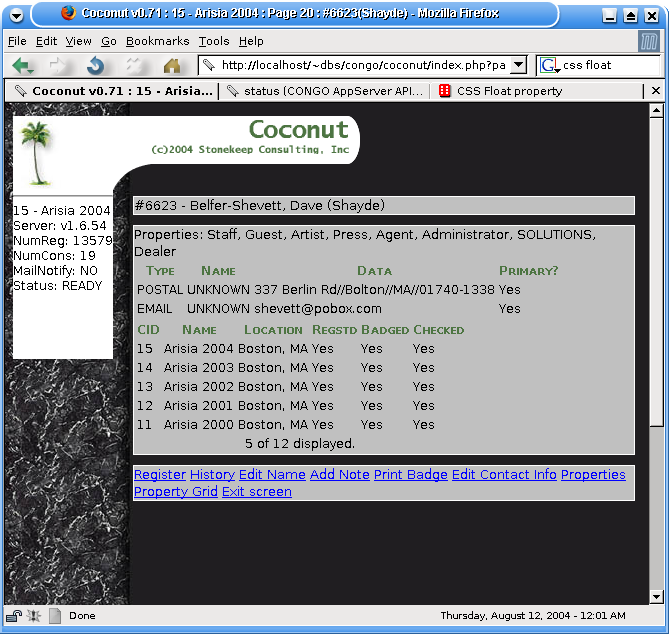Viewport: 669px width, 634px height.
Task: Open the Property Grid link
Action: pyautogui.click(x=176, y=491)
